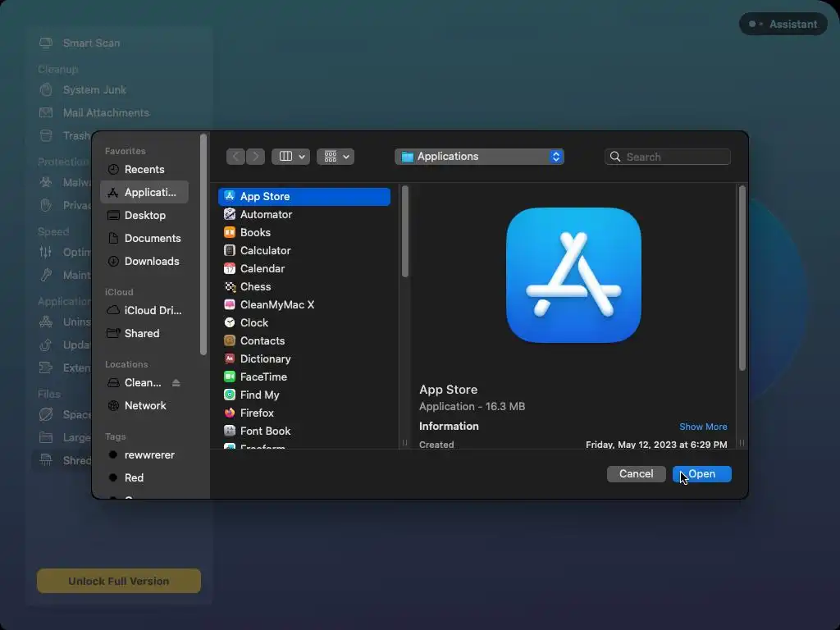The height and width of the screenshot is (630, 840).
Task: Select the Red tag
Action: [x=144, y=478]
